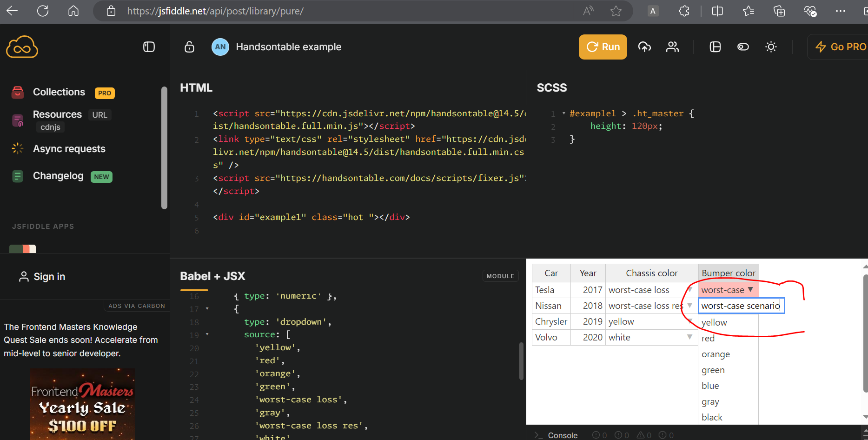
Task: Choose black from the bumper color list
Action: [x=729, y=417]
